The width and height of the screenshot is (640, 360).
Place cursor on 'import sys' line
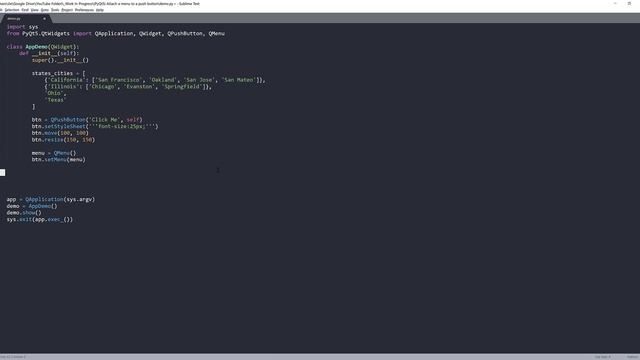click(22, 27)
